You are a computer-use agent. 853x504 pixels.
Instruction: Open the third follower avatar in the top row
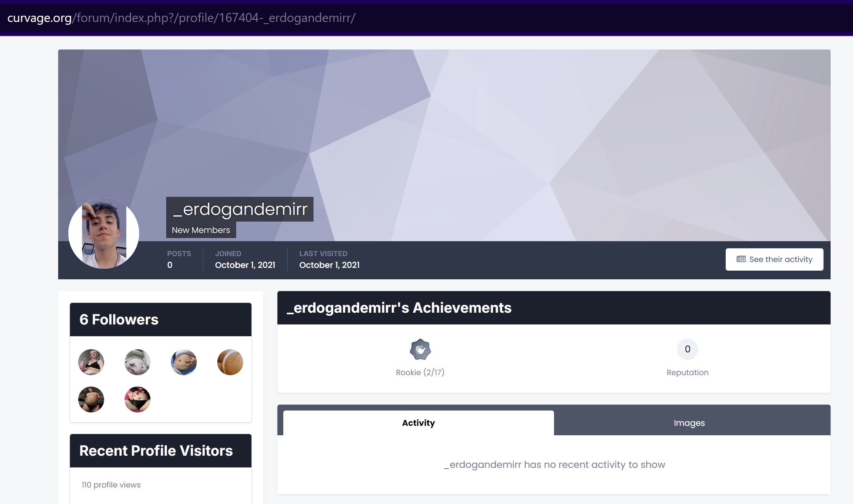coord(184,362)
